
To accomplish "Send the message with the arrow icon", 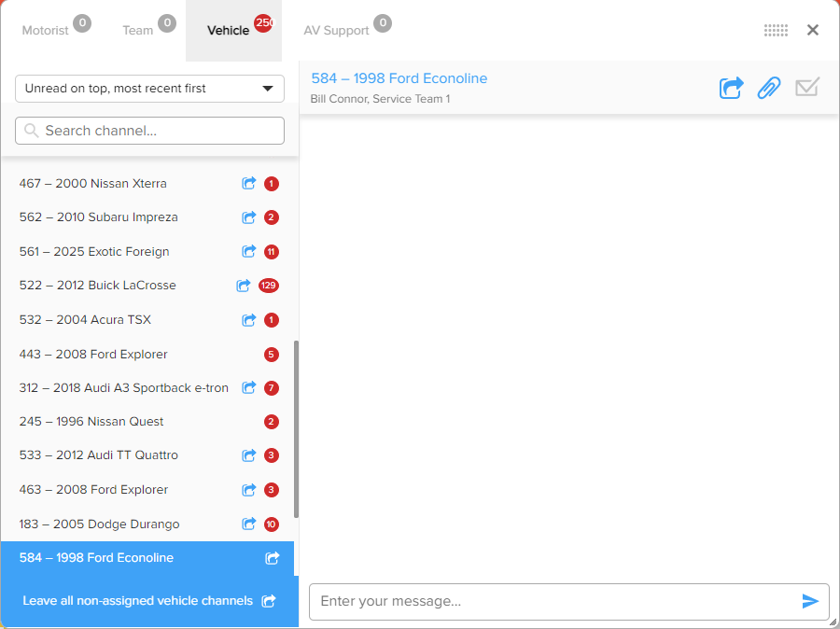I will [x=810, y=601].
